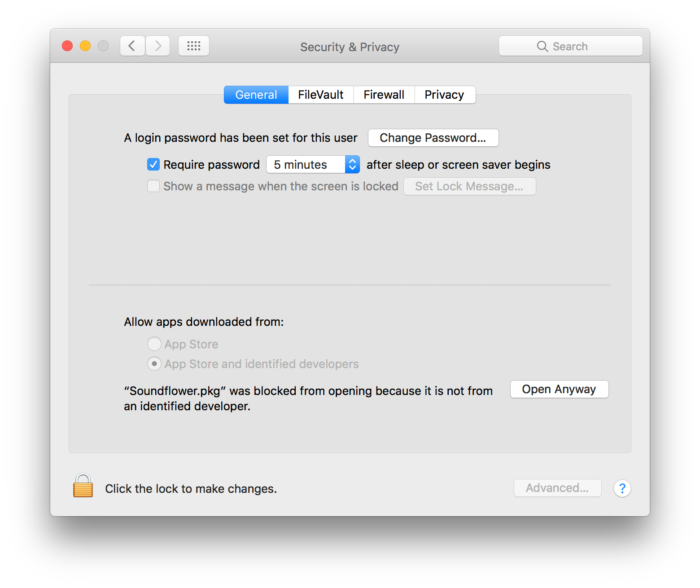Click the search magnifier field
Image resolution: width=700 pixels, height=588 pixels.
coord(570,46)
